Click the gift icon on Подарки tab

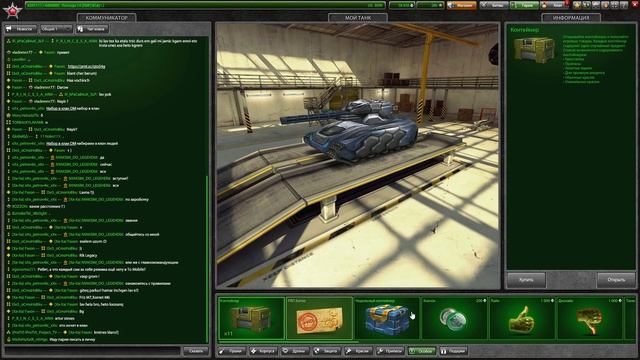pyautogui.click(x=444, y=351)
